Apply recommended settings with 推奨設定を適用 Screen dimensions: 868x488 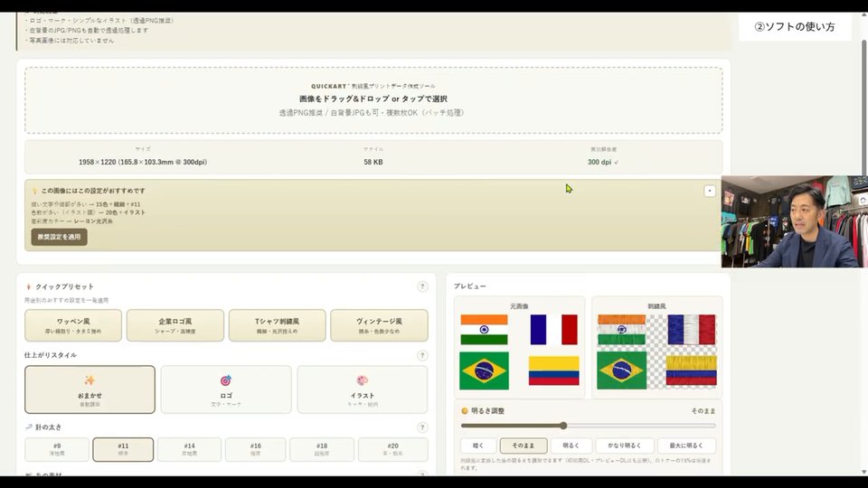tap(60, 237)
